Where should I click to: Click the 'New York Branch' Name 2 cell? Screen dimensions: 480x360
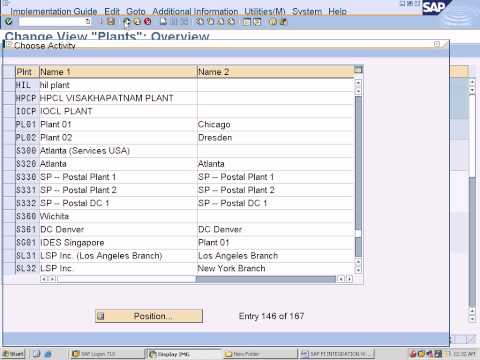[x=275, y=268]
